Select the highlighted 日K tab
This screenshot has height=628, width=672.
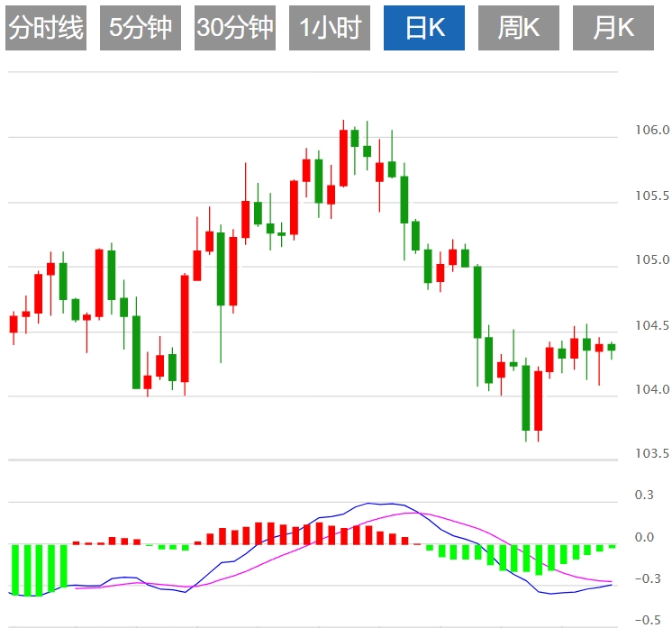coord(424,28)
